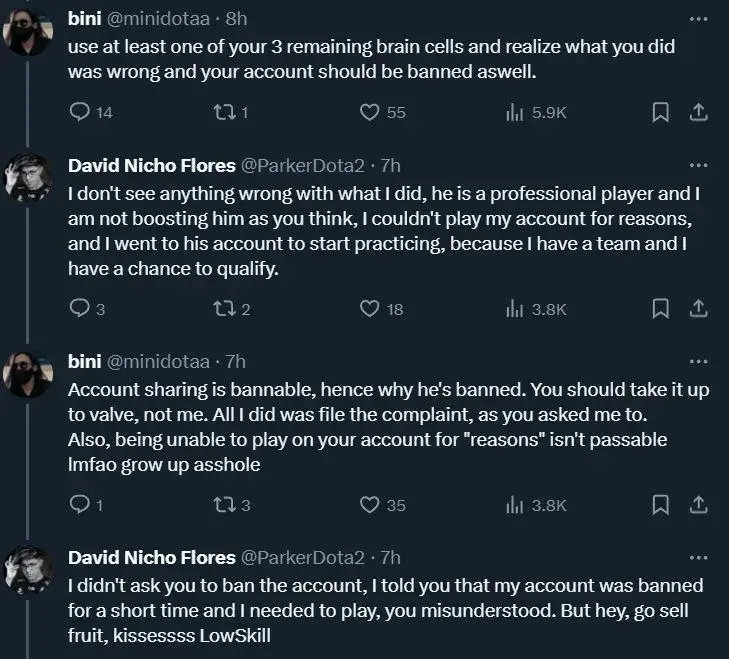Share bini's second tweet about account sharing
Viewport: 729px width, 659px height.
coord(700,504)
